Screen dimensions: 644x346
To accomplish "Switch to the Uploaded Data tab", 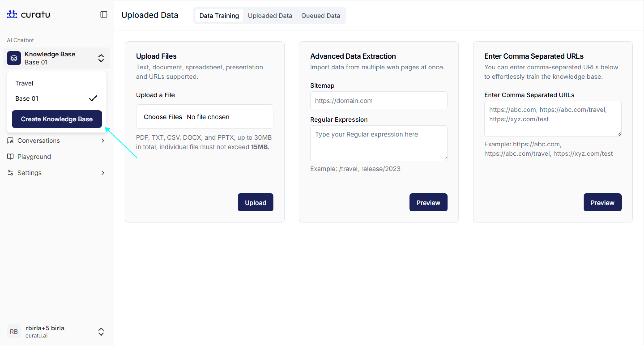I will (x=270, y=15).
